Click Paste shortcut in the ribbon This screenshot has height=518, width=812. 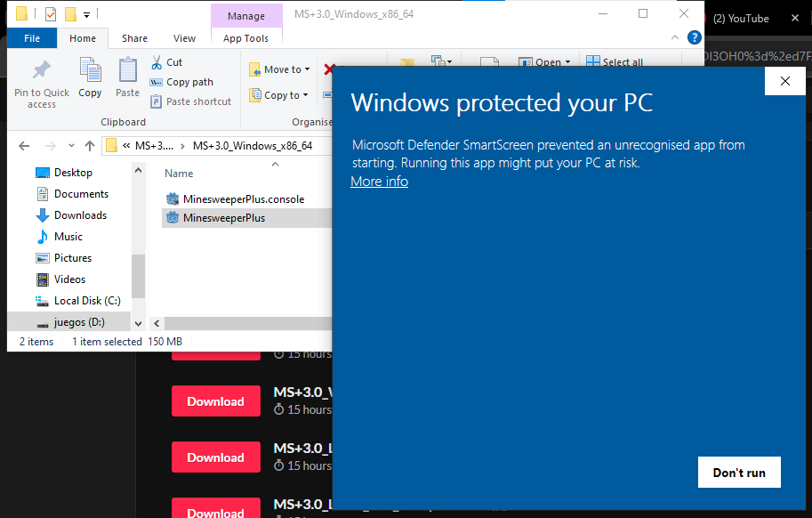(x=190, y=101)
